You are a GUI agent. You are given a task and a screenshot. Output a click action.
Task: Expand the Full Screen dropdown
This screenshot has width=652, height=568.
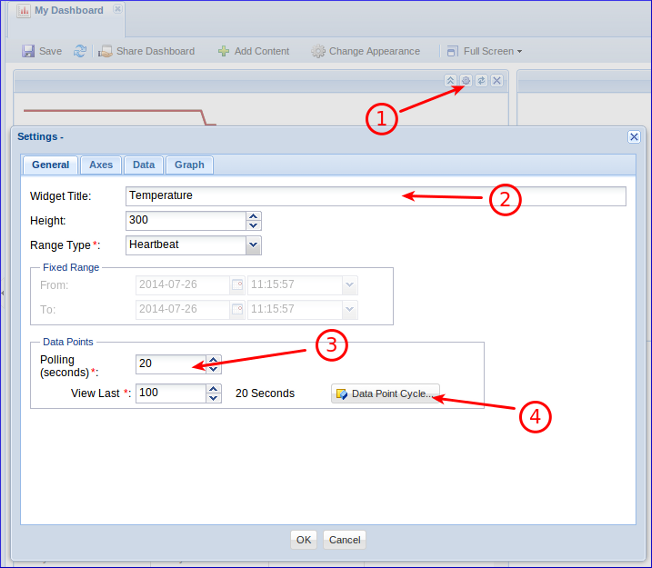484,51
